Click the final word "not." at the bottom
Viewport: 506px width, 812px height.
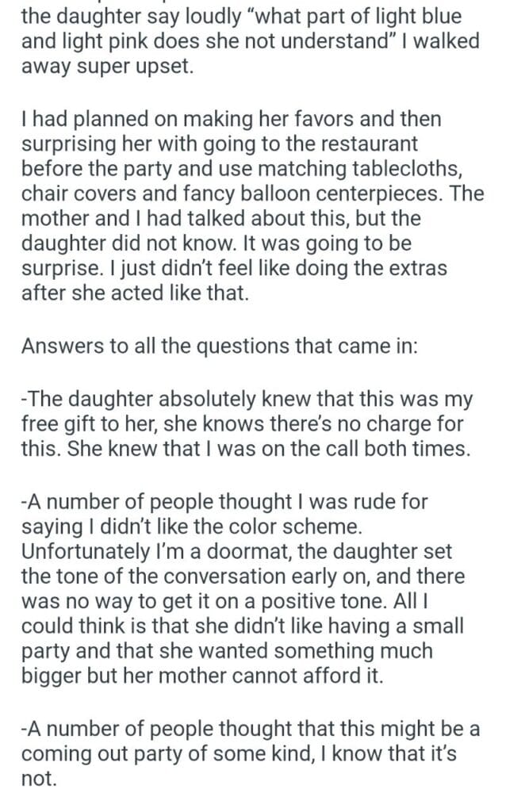(39, 779)
